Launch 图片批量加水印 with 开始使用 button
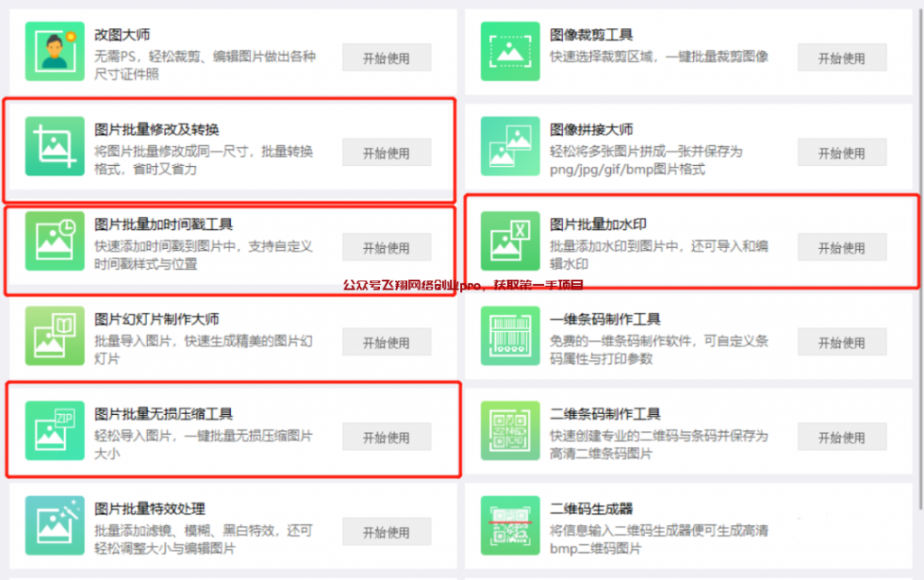This screenshot has width=924, height=580. click(842, 247)
